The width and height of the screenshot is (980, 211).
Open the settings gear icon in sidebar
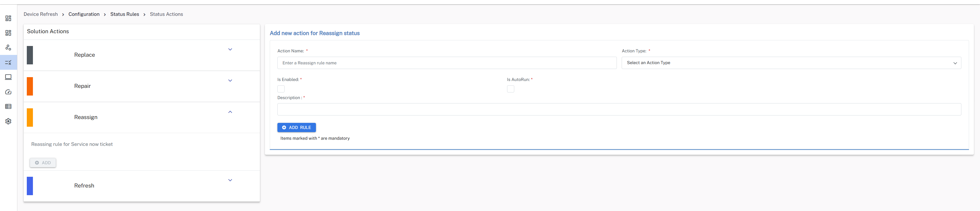[x=8, y=122]
